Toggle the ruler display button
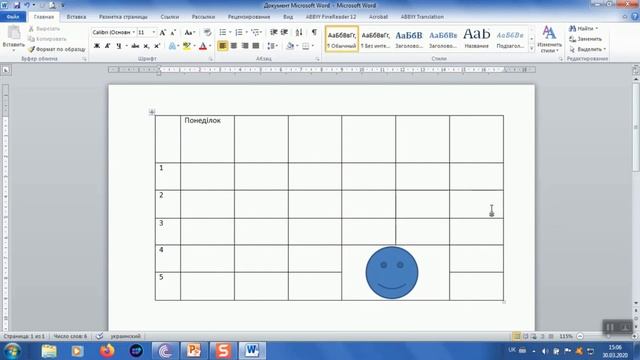Screen dimensions: 640x360 [x=636, y=70]
